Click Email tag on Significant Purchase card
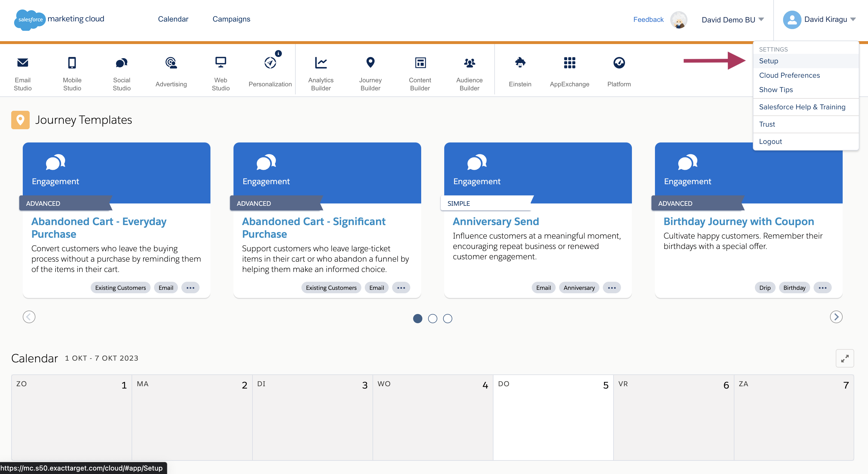Screen dimensions: 868x474 coord(376,288)
